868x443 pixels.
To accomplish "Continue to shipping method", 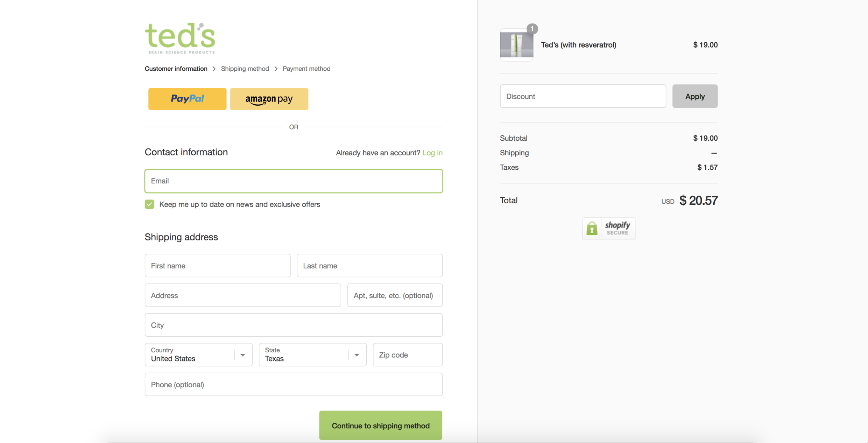I will [381, 425].
